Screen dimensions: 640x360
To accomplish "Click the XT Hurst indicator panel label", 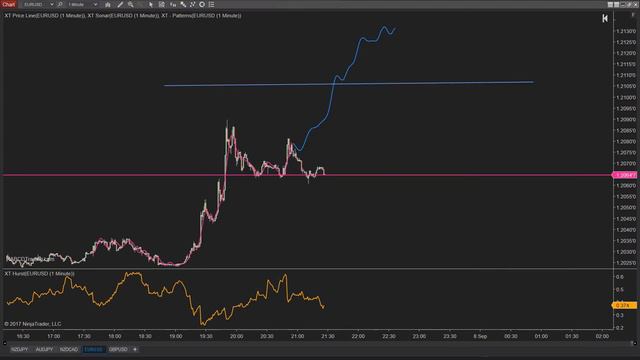I will click(x=39, y=273).
